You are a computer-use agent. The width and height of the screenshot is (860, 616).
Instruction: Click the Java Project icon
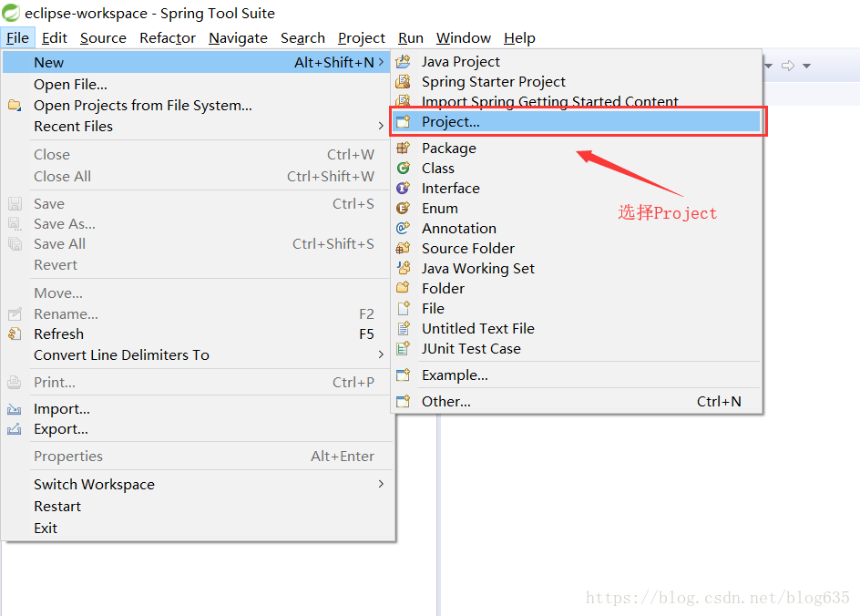pyautogui.click(x=403, y=61)
